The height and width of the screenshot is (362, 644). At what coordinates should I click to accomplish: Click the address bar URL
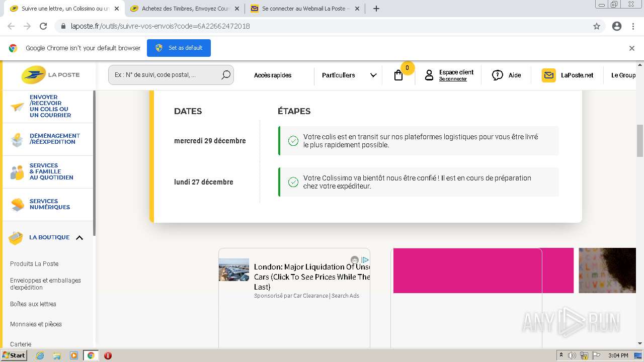click(x=160, y=26)
